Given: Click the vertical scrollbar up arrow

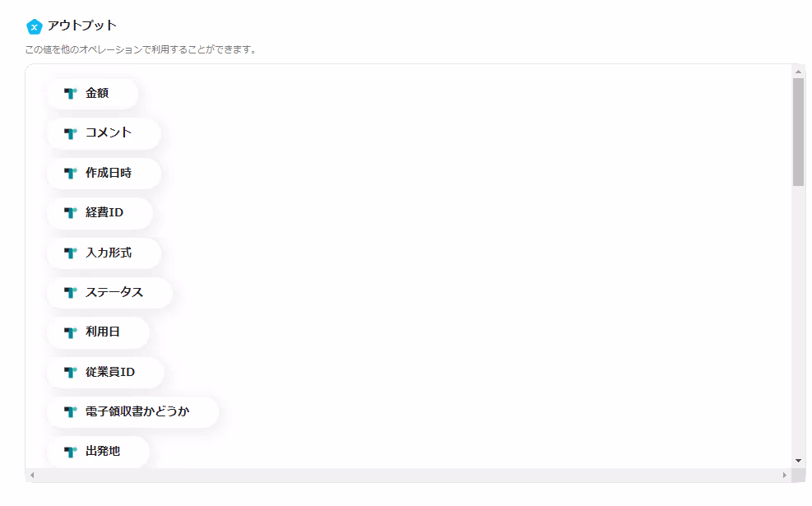Looking at the screenshot, I should point(799,72).
